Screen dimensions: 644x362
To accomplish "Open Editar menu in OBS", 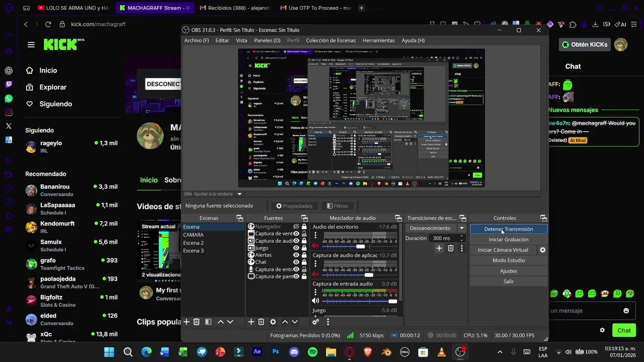I will click(222, 40).
